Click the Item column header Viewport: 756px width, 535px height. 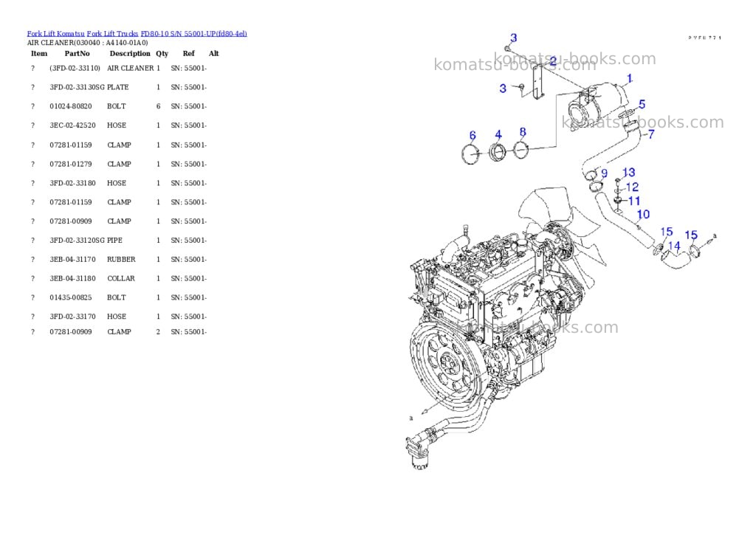click(x=39, y=53)
